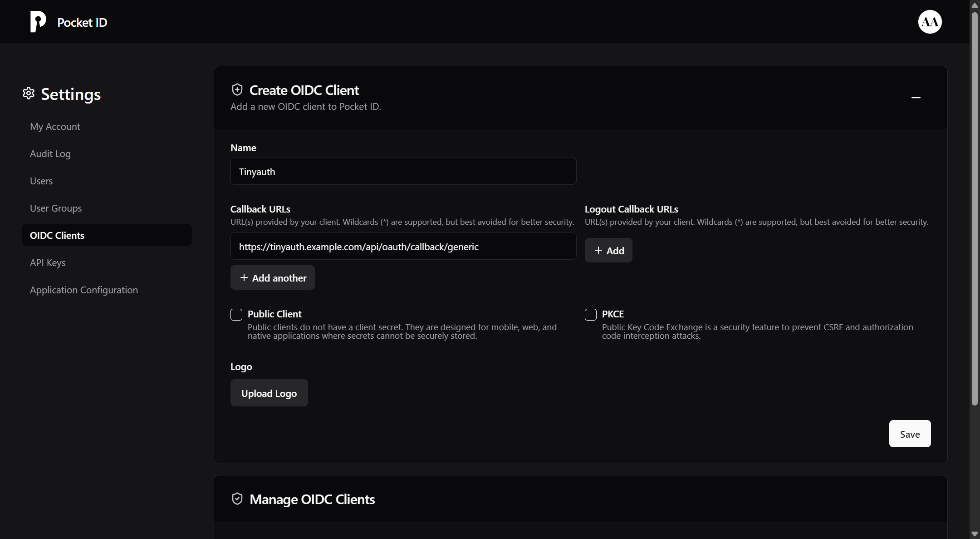Image resolution: width=980 pixels, height=539 pixels.
Task: Navigate to User Groups
Action: pyautogui.click(x=56, y=208)
